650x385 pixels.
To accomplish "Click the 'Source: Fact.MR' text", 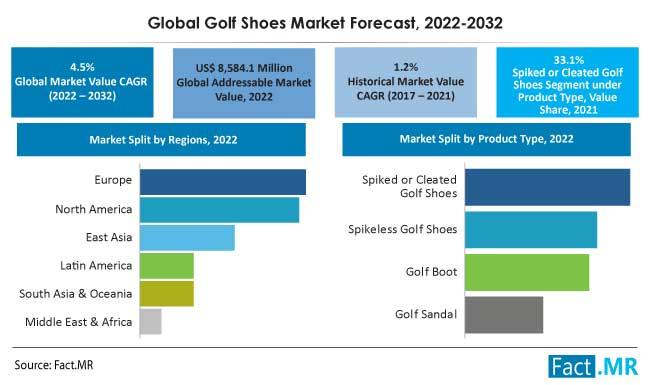I will click(54, 365).
